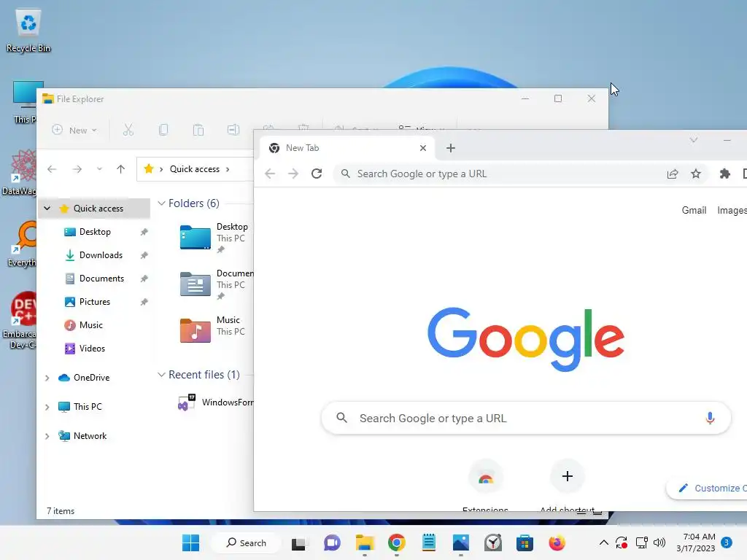Close the New Tab tab in Chrome
This screenshot has height=560, width=747.
422,148
